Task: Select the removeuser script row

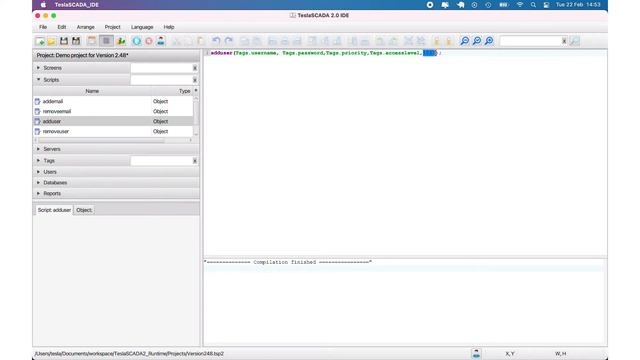Action: 113,131
